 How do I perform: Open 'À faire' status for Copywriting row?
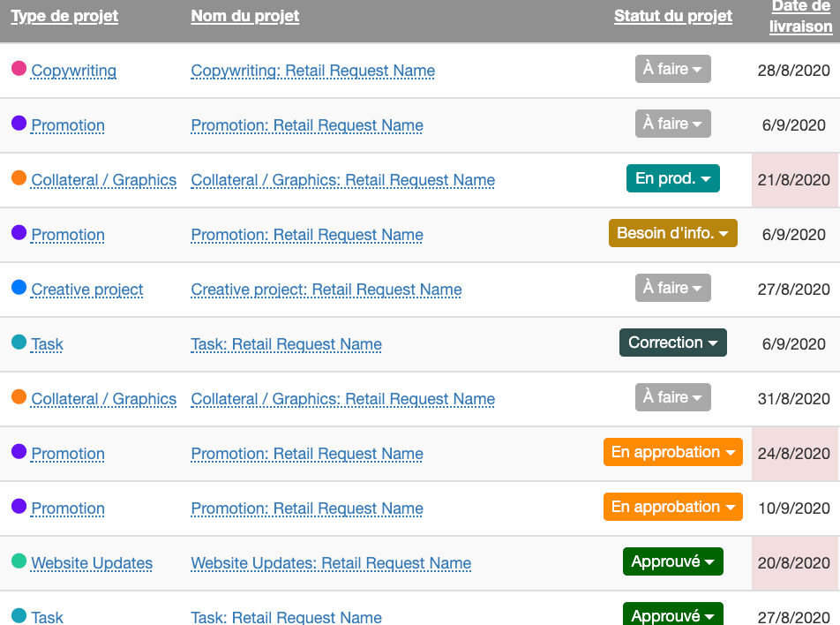[x=672, y=69]
